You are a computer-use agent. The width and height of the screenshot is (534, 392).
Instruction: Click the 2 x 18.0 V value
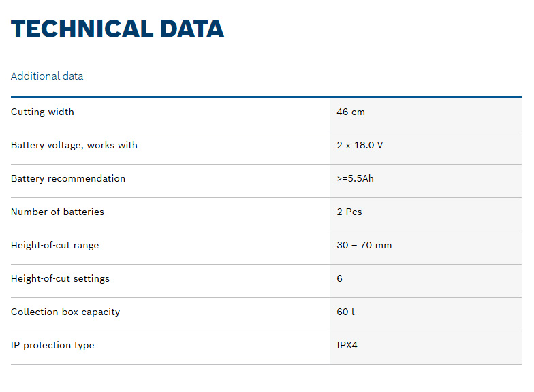coord(360,145)
